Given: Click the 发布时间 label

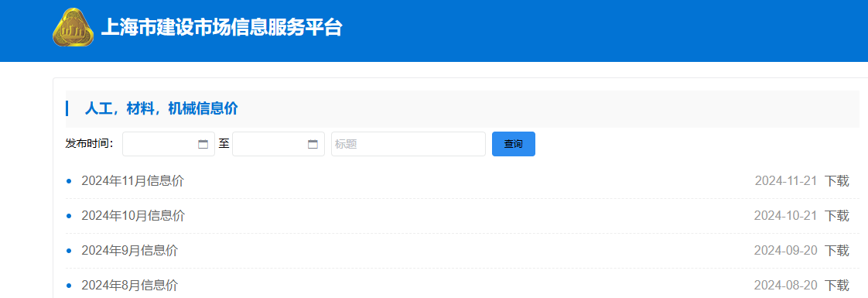Looking at the screenshot, I should pos(90,144).
